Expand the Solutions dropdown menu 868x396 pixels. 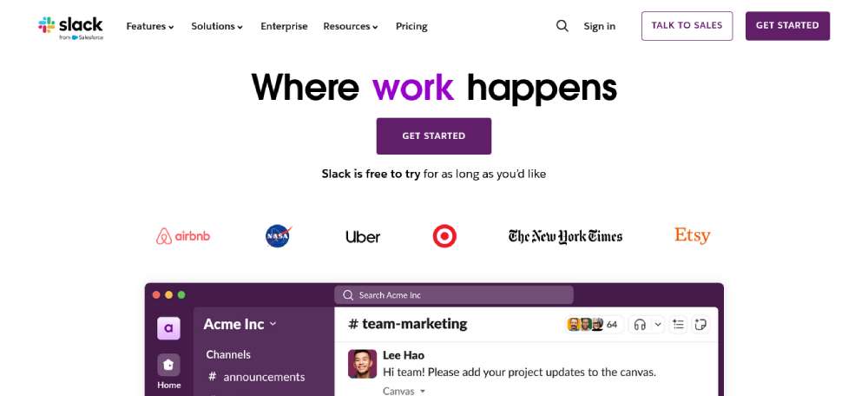[217, 26]
